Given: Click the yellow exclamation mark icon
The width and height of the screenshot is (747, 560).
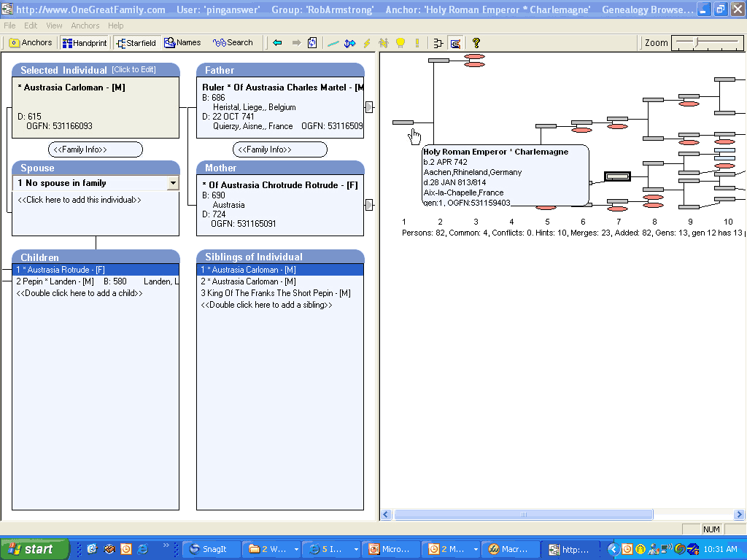Looking at the screenshot, I should click(x=417, y=43).
